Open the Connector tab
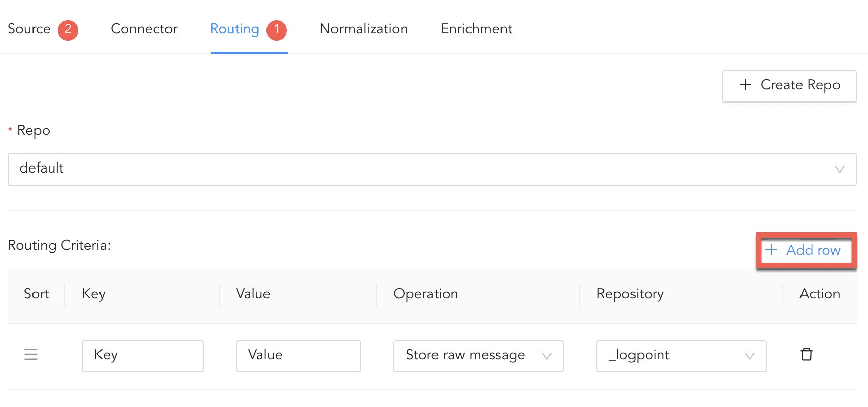The width and height of the screenshot is (868, 407). click(144, 29)
